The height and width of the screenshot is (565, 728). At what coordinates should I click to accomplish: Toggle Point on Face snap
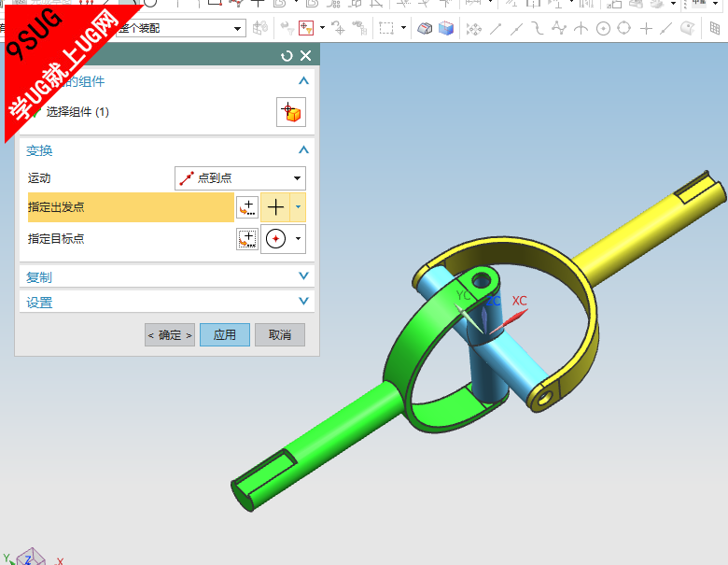point(687,28)
